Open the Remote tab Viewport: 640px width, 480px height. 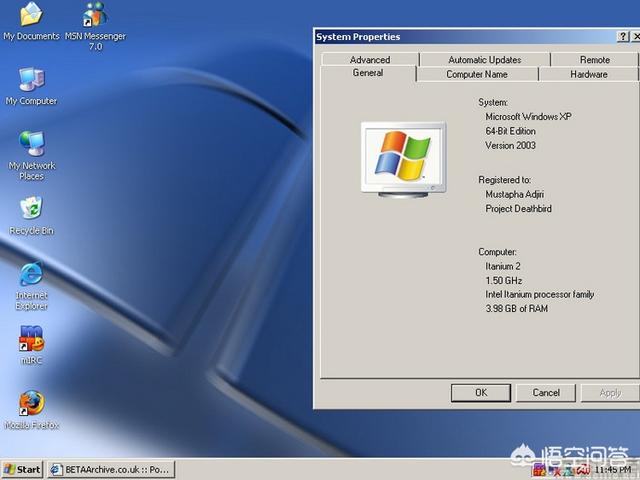(595, 60)
